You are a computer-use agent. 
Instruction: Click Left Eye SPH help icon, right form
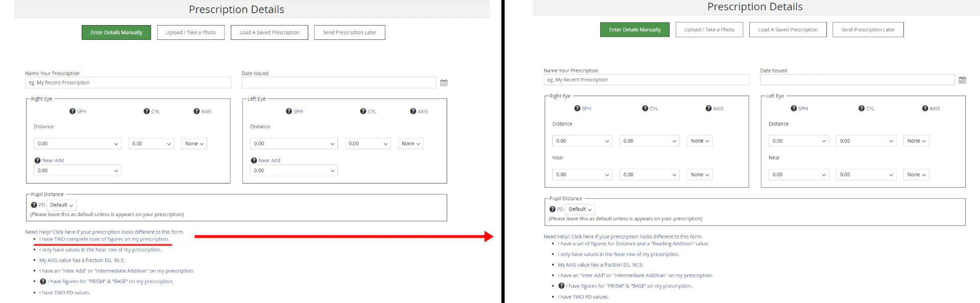pyautogui.click(x=794, y=108)
